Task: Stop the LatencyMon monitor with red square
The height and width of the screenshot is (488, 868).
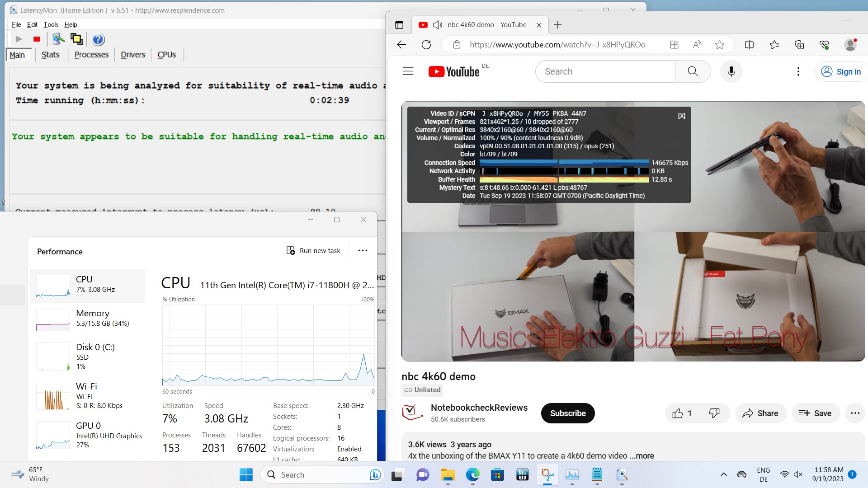Action: click(x=37, y=39)
